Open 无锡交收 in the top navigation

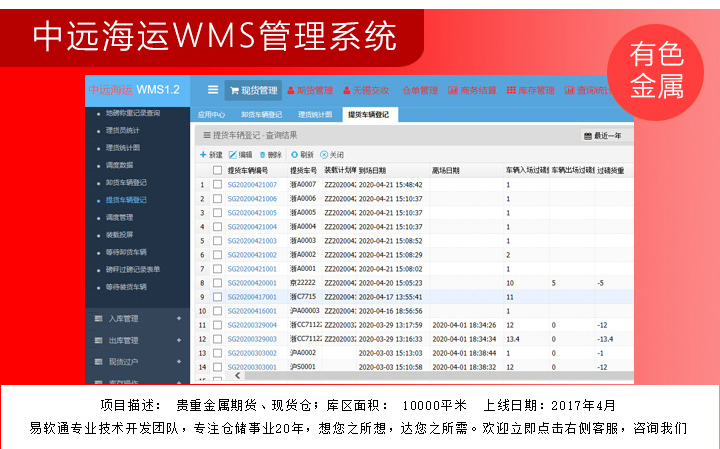(x=366, y=90)
